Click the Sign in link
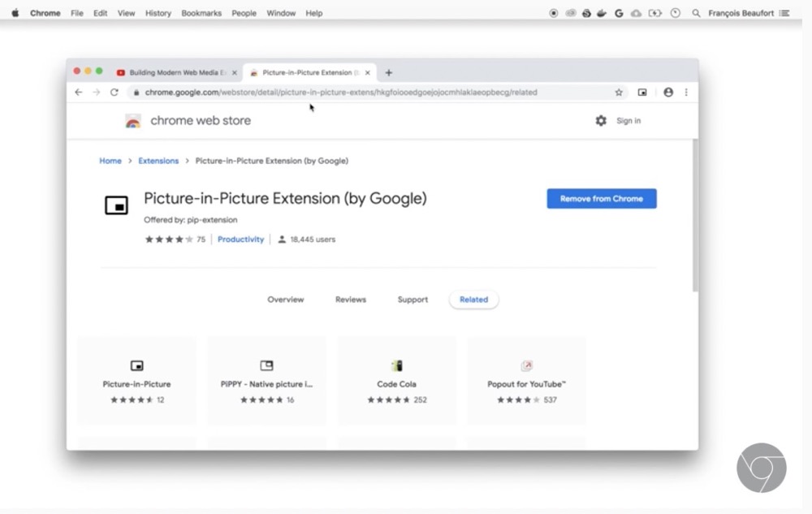This screenshot has height=514, width=812. coord(628,121)
